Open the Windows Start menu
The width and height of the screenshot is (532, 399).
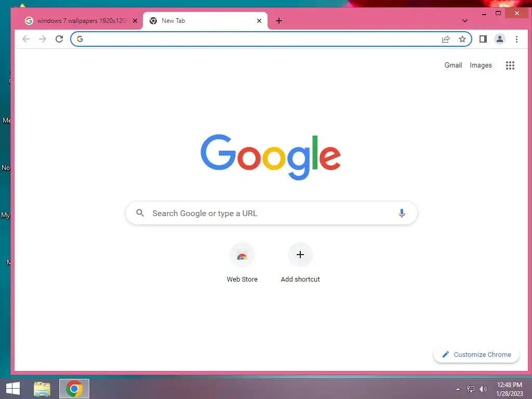pyautogui.click(x=13, y=389)
